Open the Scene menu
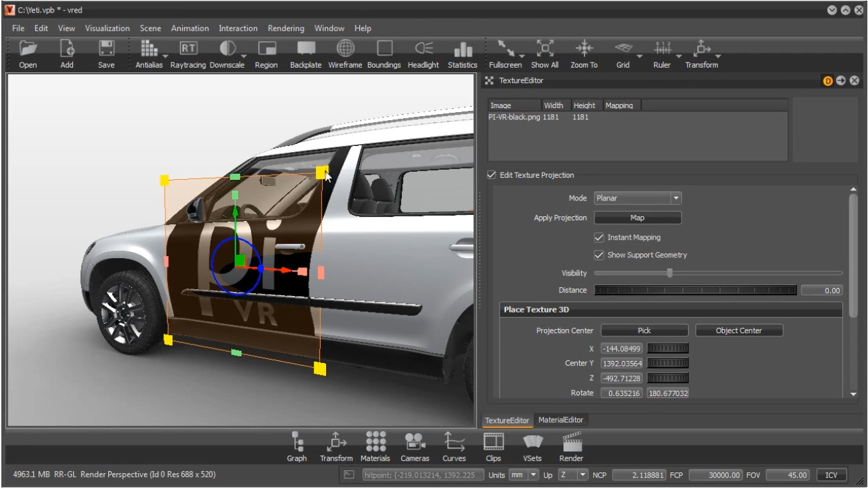The width and height of the screenshot is (868, 489). coord(150,29)
